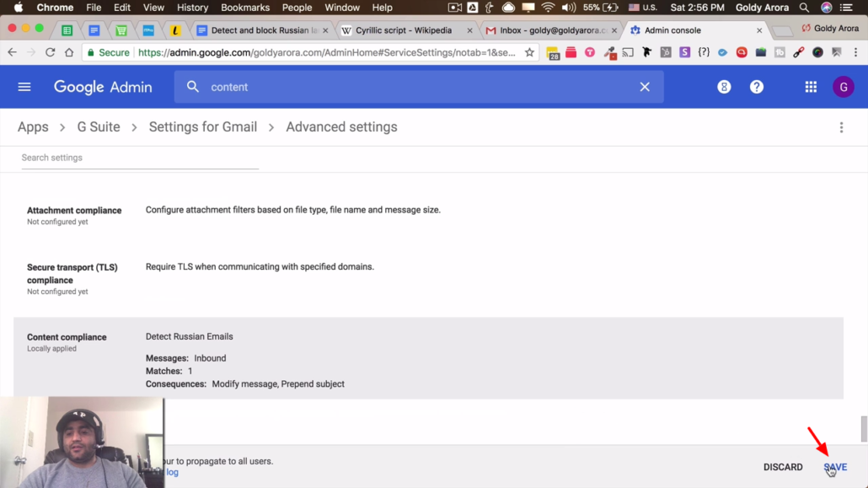Click the Goldy Arora Chrome profile button

tap(830, 29)
